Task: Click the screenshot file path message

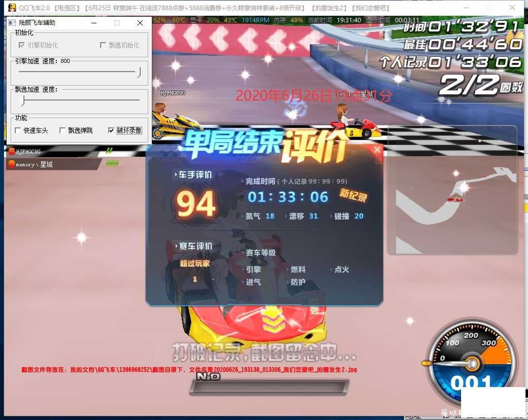Action: (189, 370)
